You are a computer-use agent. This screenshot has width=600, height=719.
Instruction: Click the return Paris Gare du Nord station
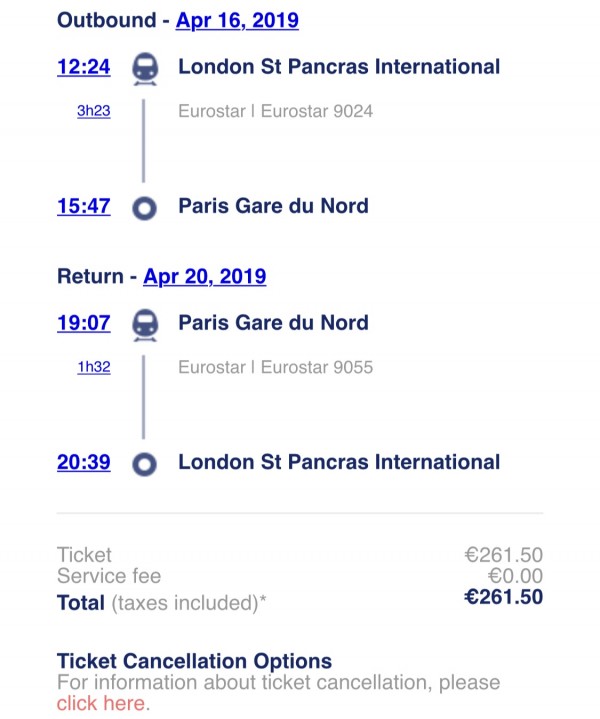[x=273, y=323]
